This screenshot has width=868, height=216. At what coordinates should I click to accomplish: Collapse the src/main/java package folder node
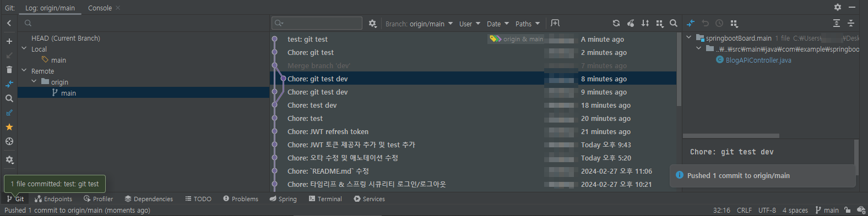pos(698,48)
